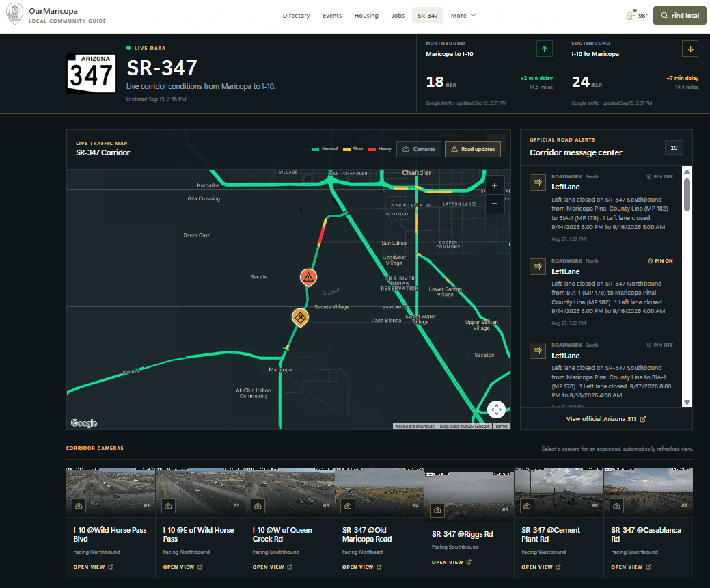Open view for I-10 @W of Queen Creek Rd
Image resolution: width=710 pixels, height=588 pixels.
click(x=273, y=567)
